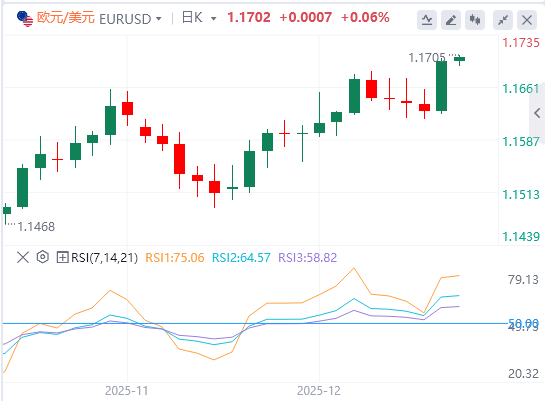Click the EU/US flag currency icon

click(25, 18)
